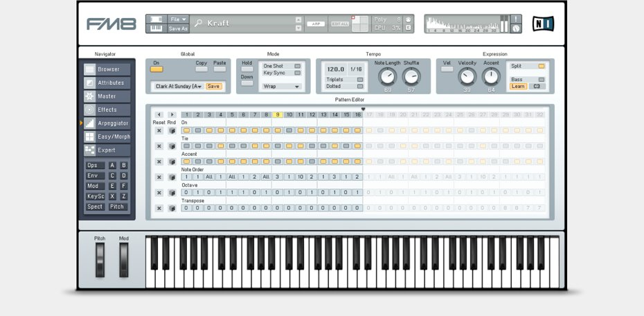Open the Master section in the navigator
Viewport: 644px width, 316px height.
(107, 96)
